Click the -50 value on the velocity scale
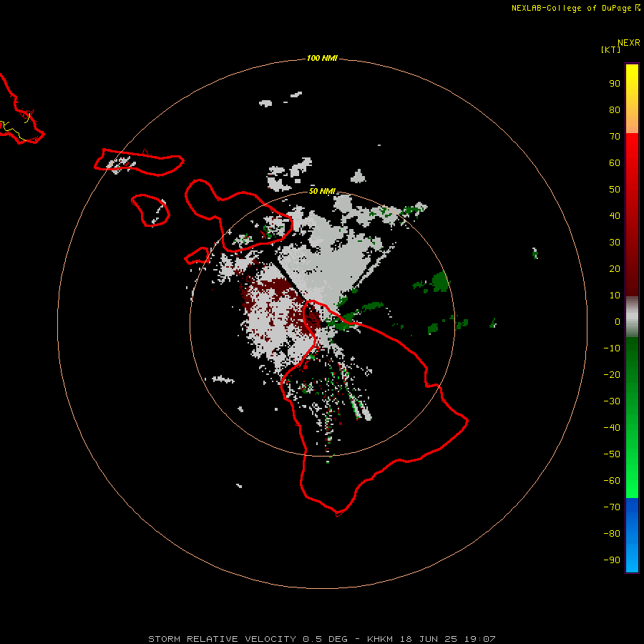Image resolution: width=644 pixels, height=644 pixels. point(612,454)
